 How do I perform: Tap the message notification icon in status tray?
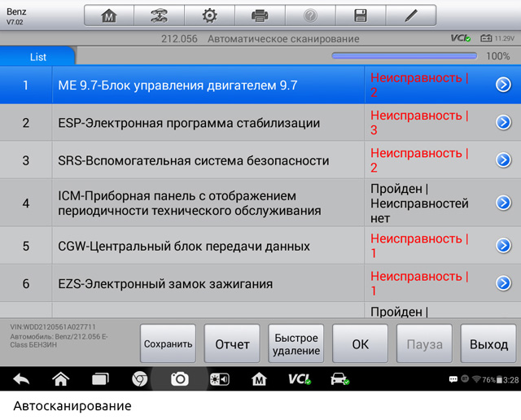[x=453, y=379]
